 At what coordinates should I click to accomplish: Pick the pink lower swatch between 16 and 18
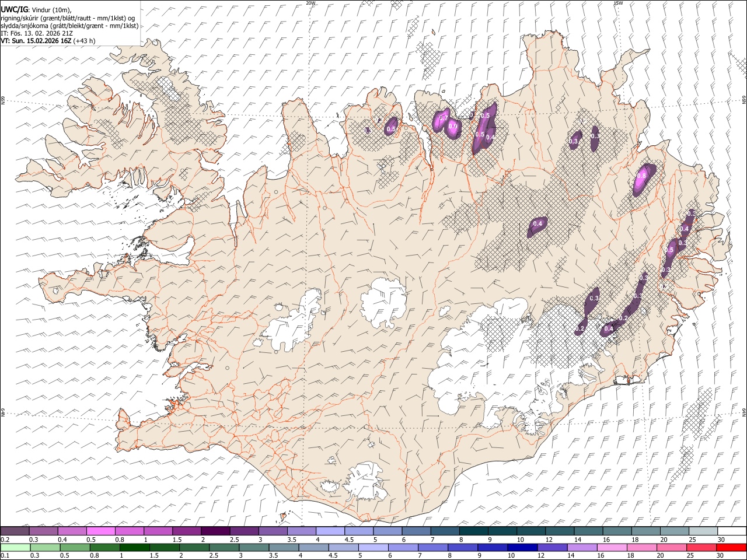tap(612, 548)
